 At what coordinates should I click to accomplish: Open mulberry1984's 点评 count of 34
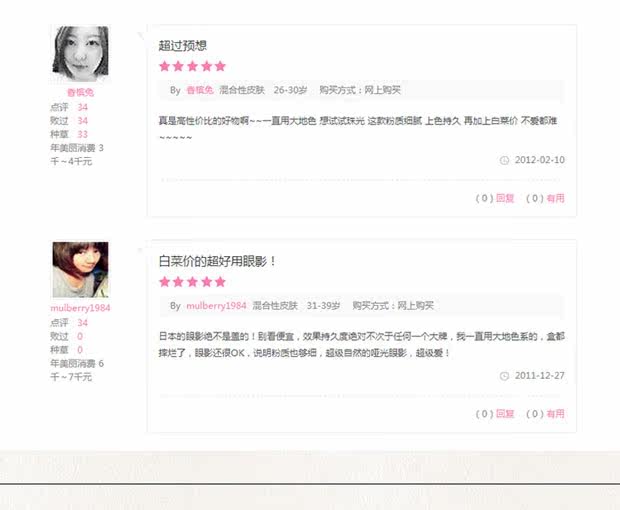pyautogui.click(x=83, y=323)
